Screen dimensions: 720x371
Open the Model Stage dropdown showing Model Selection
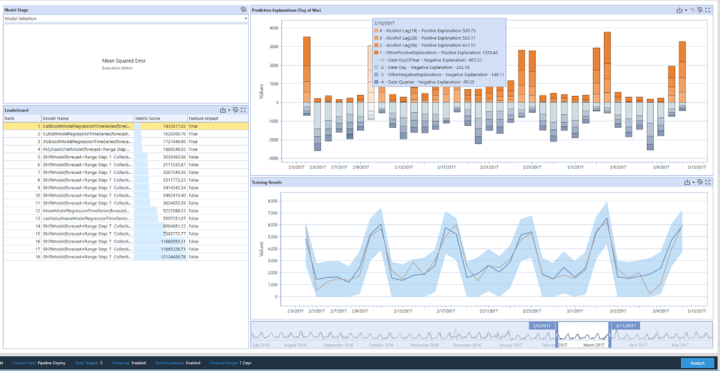(125, 19)
